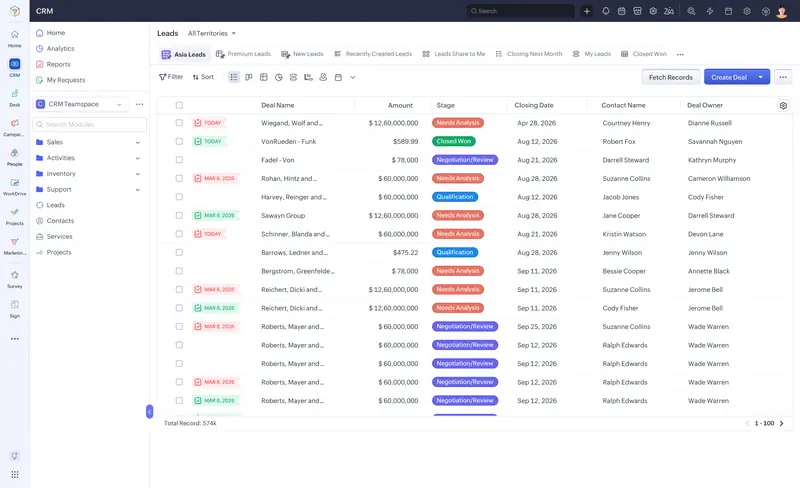Check the Wiegand, Wolf and row checkbox
Screen dimensions: 800x488
(x=179, y=123)
